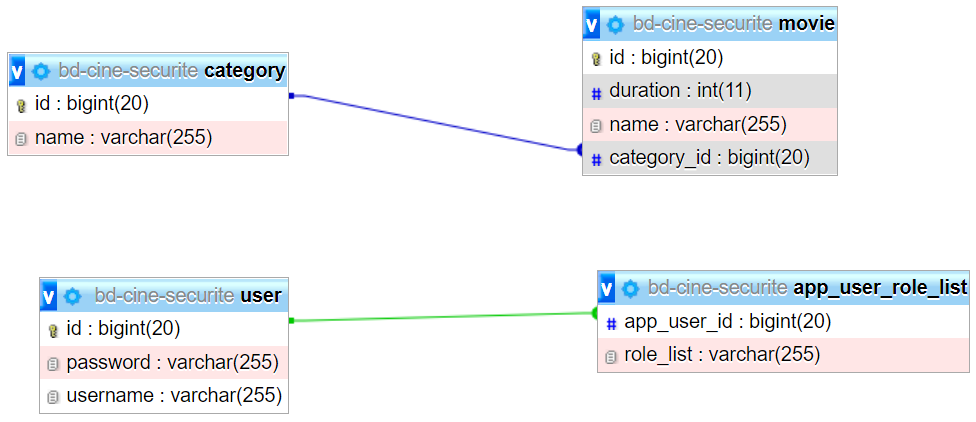Click the numeric hash icon beside duration

[596, 93]
